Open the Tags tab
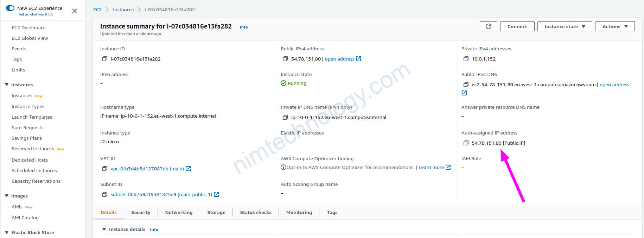The width and height of the screenshot is (644, 238). point(332,212)
